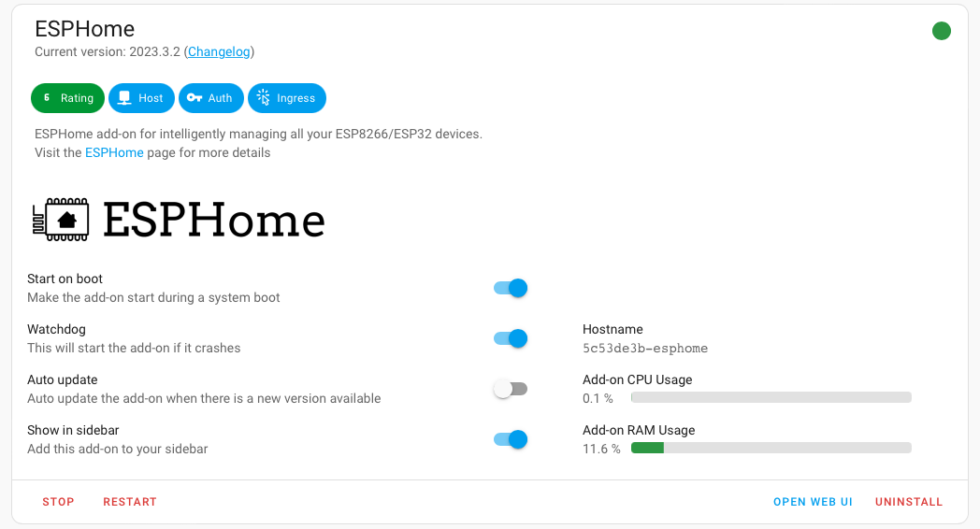Click the 'Add-on RAM Usage' label
980x529 pixels.
click(x=639, y=430)
